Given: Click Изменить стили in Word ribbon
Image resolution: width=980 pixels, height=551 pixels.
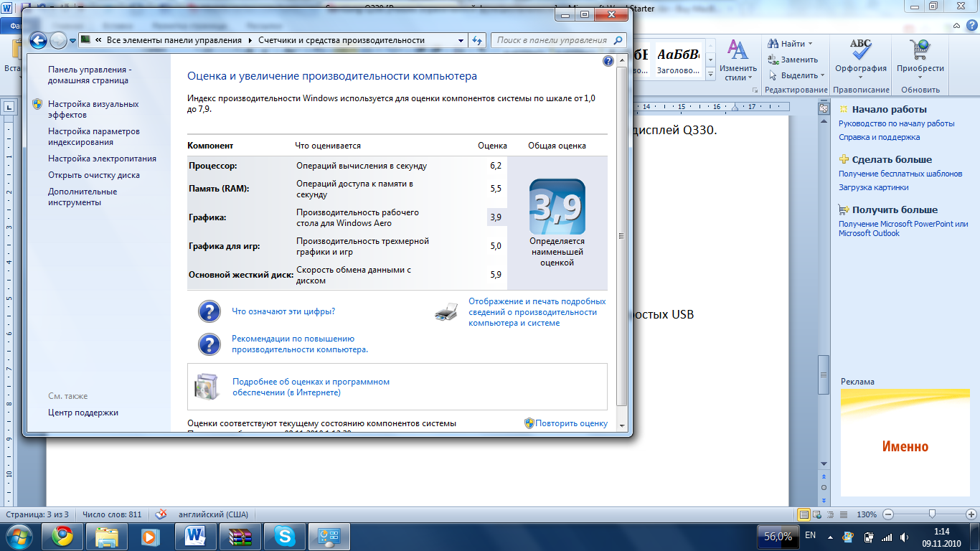Looking at the screenshot, I should 738,60.
